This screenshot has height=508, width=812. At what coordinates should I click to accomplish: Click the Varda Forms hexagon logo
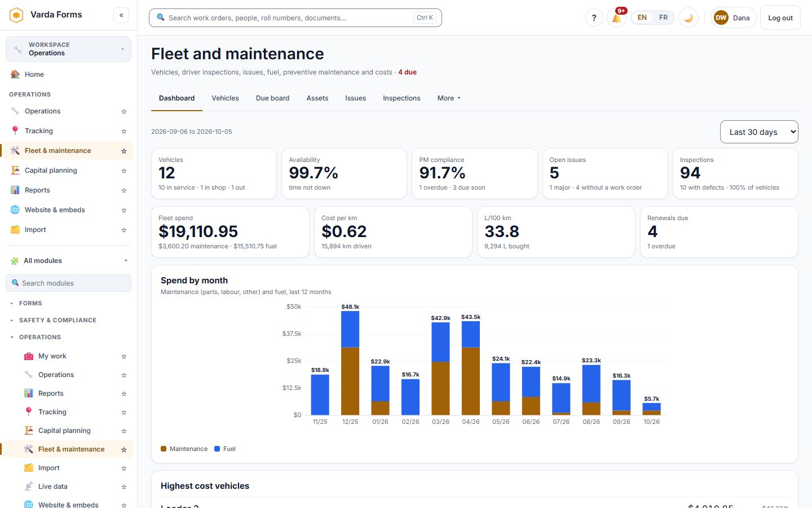tap(16, 15)
